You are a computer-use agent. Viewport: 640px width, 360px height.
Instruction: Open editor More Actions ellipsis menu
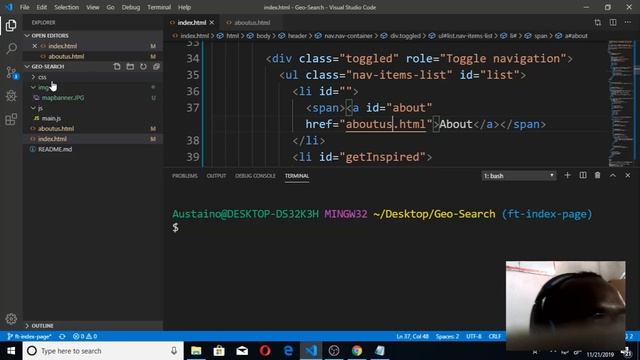tap(628, 22)
